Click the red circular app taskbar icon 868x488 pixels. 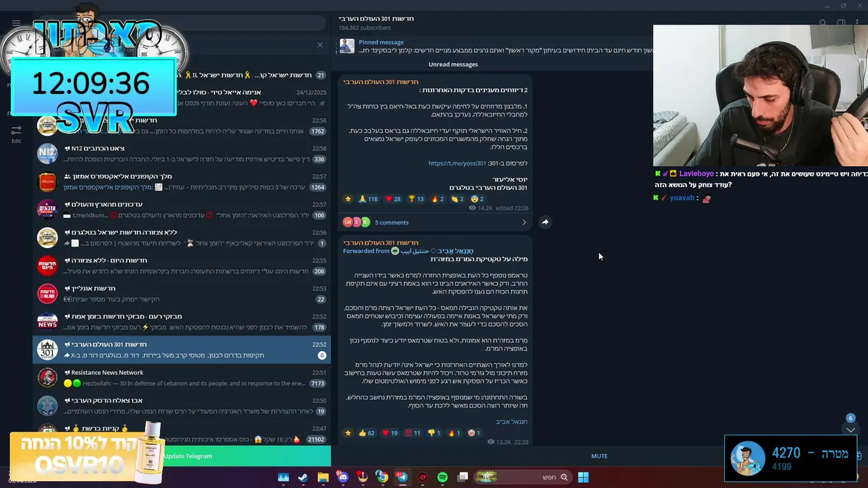tap(422, 477)
